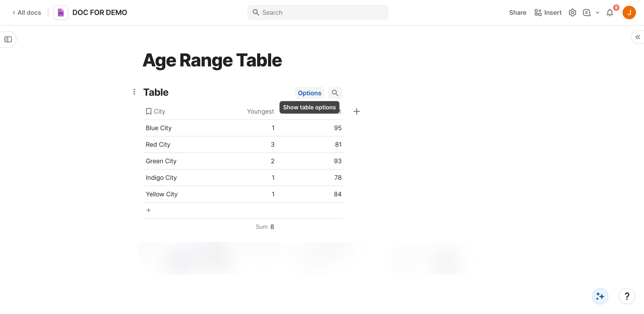Viewport: 644px width, 314px height.
Task: Click the Sum 8 summary cell
Action: click(265, 227)
